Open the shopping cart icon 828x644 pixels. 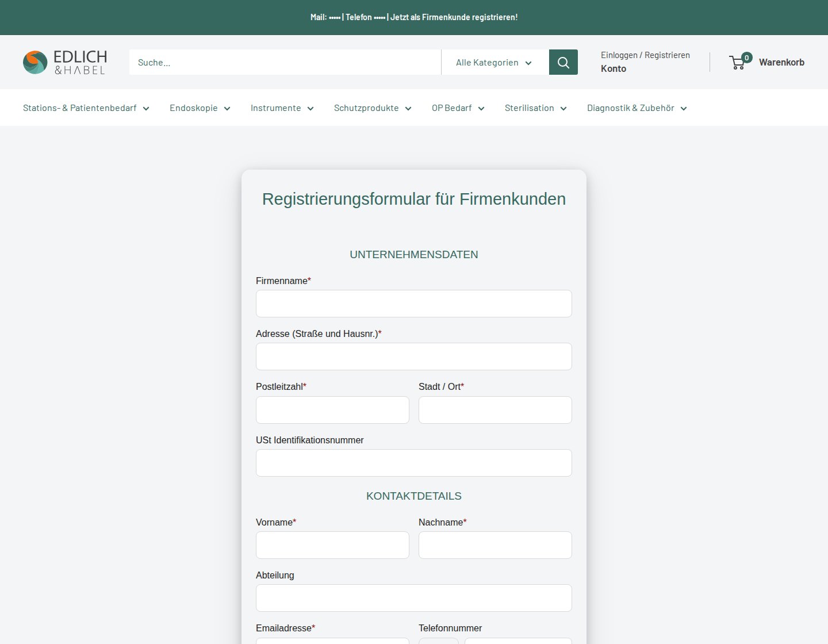737,63
